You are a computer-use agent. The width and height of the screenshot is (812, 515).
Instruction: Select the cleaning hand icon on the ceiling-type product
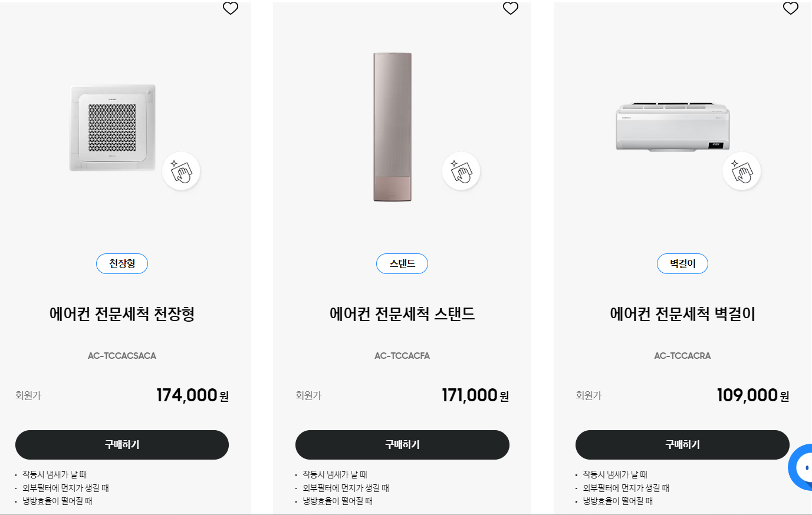tap(181, 170)
